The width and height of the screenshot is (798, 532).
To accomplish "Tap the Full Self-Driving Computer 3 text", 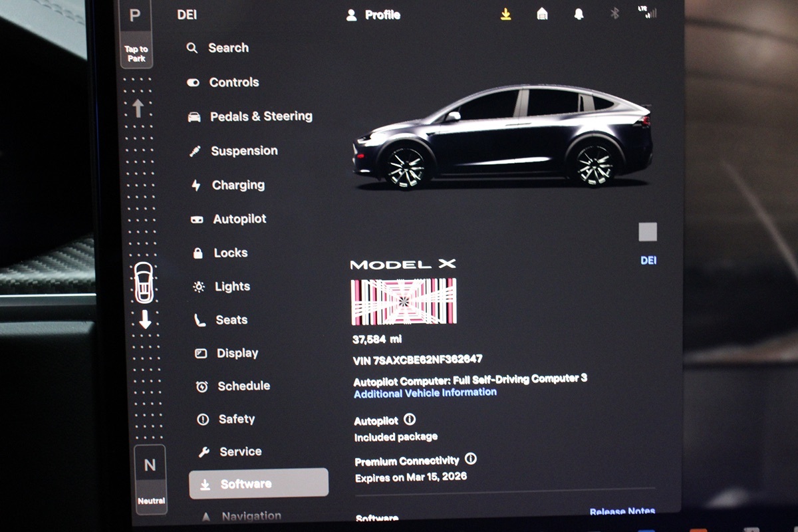I will [x=520, y=380].
